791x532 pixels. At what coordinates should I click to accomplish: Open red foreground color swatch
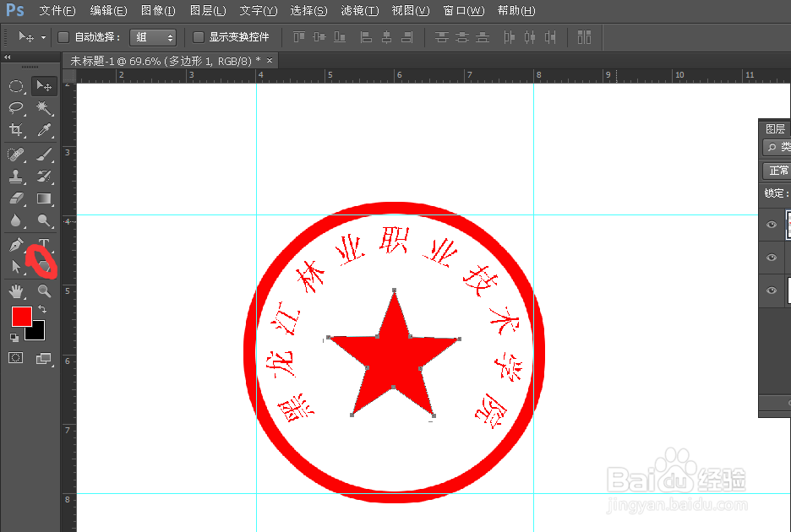tap(22, 316)
